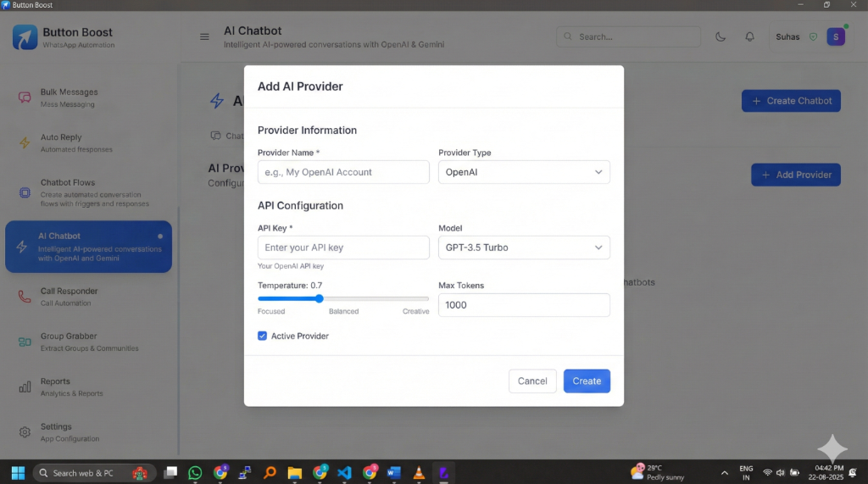Open the Model GPT-3.5 Turbo dropdown
868x484 pixels.
(524, 248)
